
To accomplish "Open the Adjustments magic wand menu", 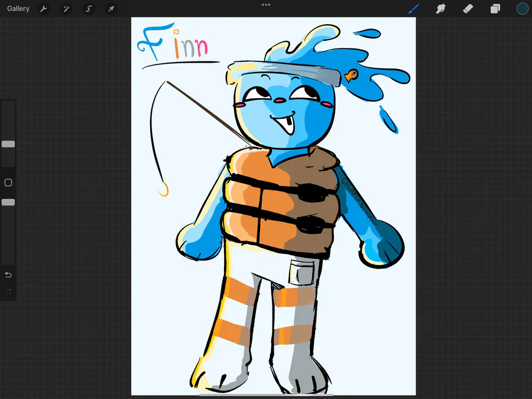I will (x=66, y=8).
